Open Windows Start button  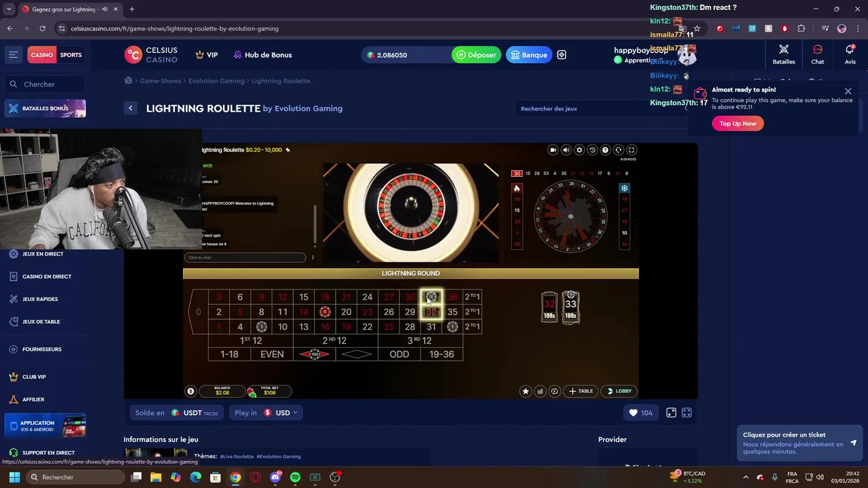tap(14, 477)
